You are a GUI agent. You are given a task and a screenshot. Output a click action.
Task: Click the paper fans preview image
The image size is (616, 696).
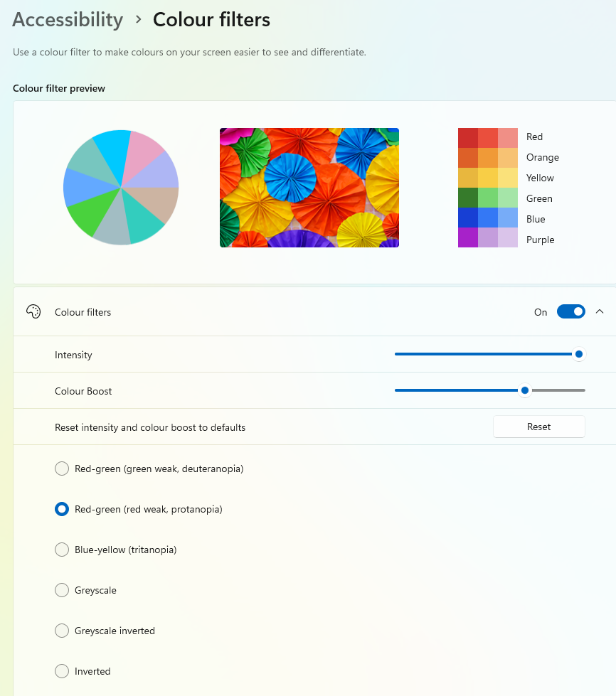(309, 188)
